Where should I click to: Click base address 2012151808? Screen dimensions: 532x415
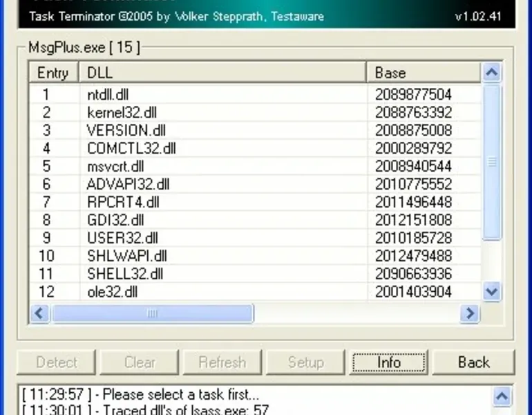(413, 220)
